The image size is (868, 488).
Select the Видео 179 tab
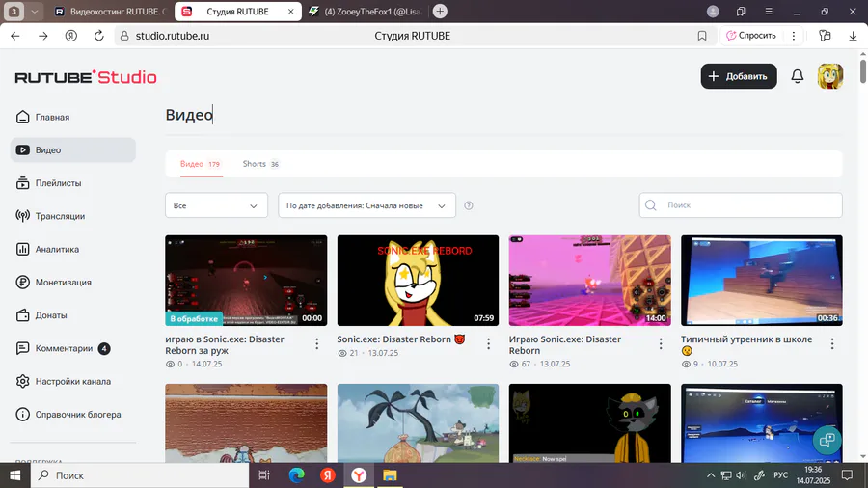(x=201, y=164)
